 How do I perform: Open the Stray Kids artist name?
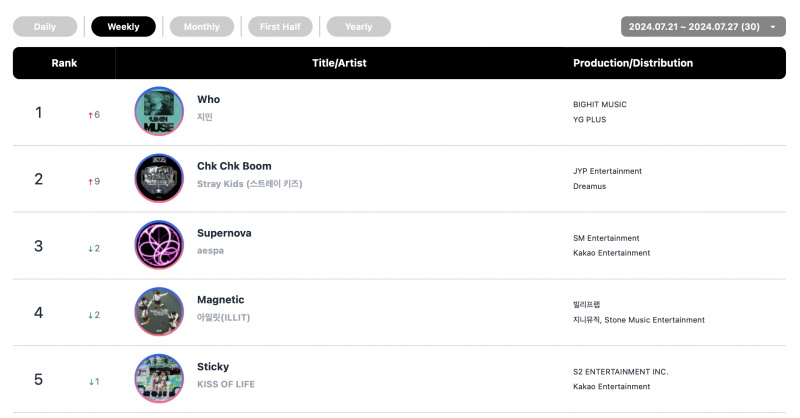tap(249, 184)
